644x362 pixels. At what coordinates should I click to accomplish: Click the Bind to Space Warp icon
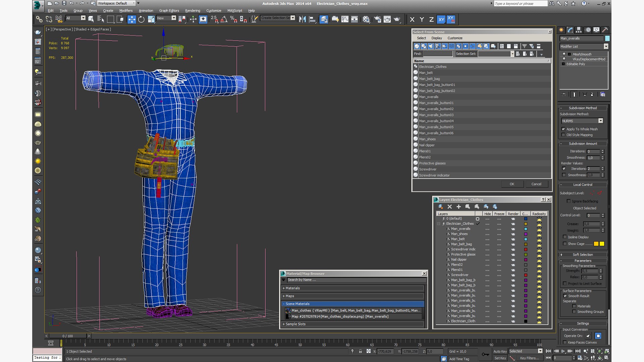pyautogui.click(x=59, y=19)
